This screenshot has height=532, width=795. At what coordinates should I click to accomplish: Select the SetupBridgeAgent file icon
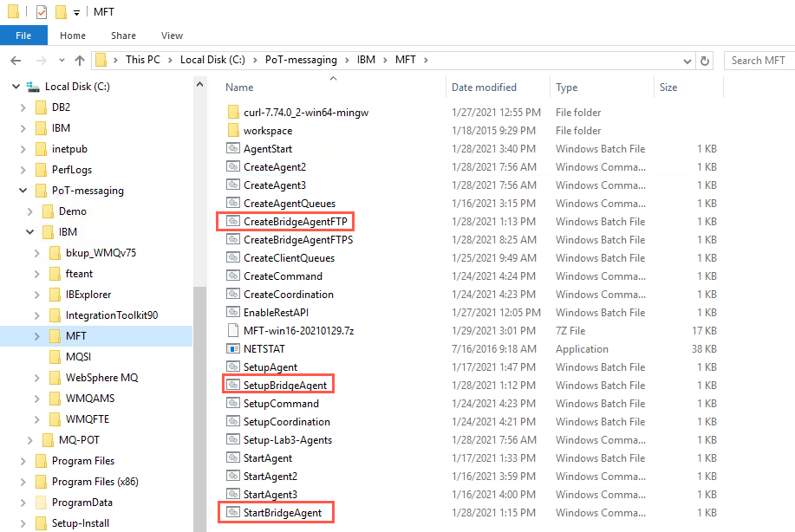tap(232, 385)
